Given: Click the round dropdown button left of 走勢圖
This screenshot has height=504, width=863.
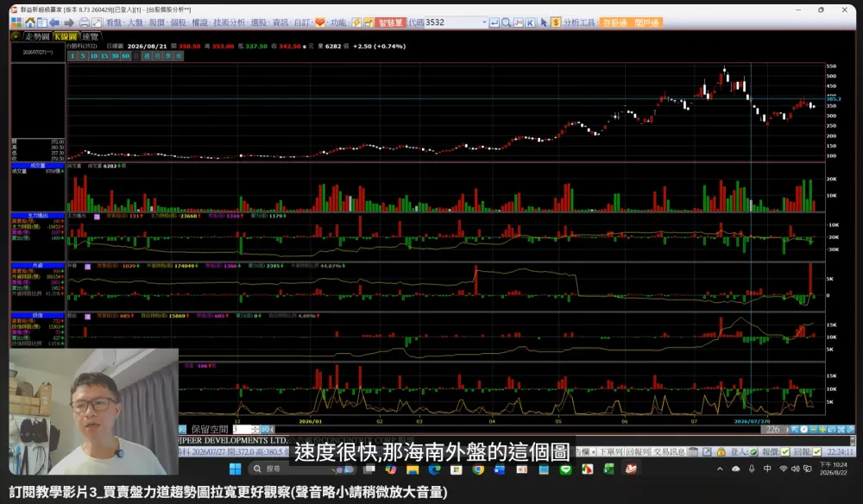Looking at the screenshot, I should pos(16,36).
